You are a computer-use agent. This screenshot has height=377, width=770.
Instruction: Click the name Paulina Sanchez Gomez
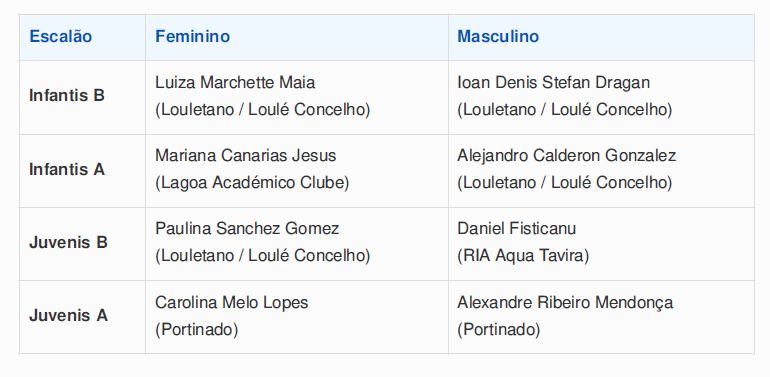247,229
